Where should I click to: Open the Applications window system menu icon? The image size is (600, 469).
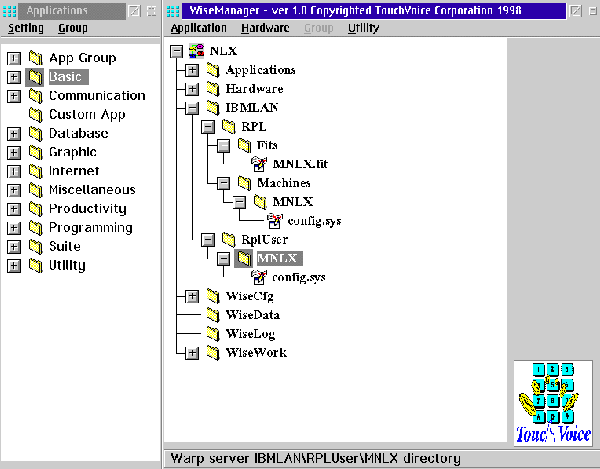[x=10, y=11]
